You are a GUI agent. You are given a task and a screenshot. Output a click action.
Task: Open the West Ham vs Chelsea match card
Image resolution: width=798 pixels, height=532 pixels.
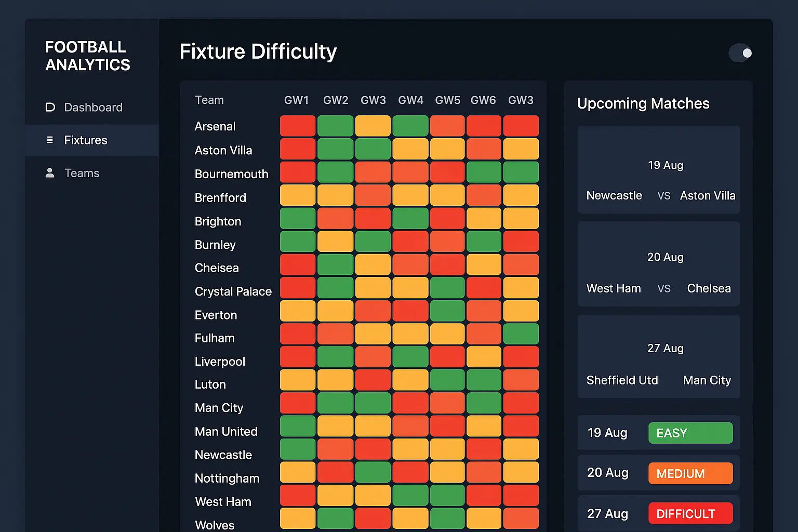pyautogui.click(x=658, y=264)
